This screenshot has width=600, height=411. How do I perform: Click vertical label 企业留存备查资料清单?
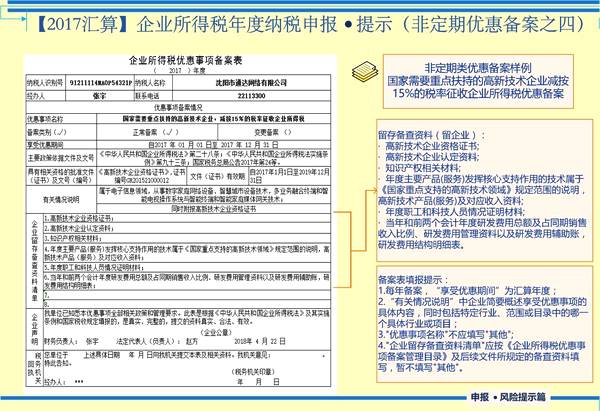(x=34, y=261)
